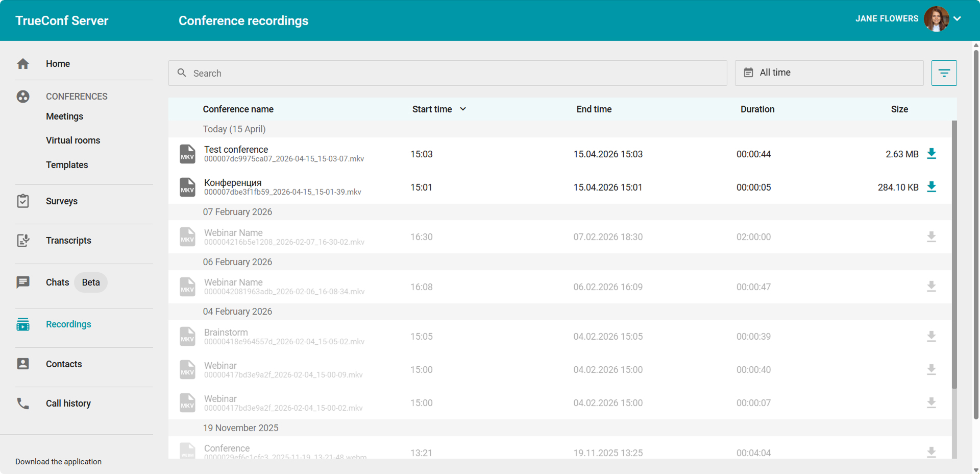
Task: Download the Test conference recording
Action: tap(931, 154)
